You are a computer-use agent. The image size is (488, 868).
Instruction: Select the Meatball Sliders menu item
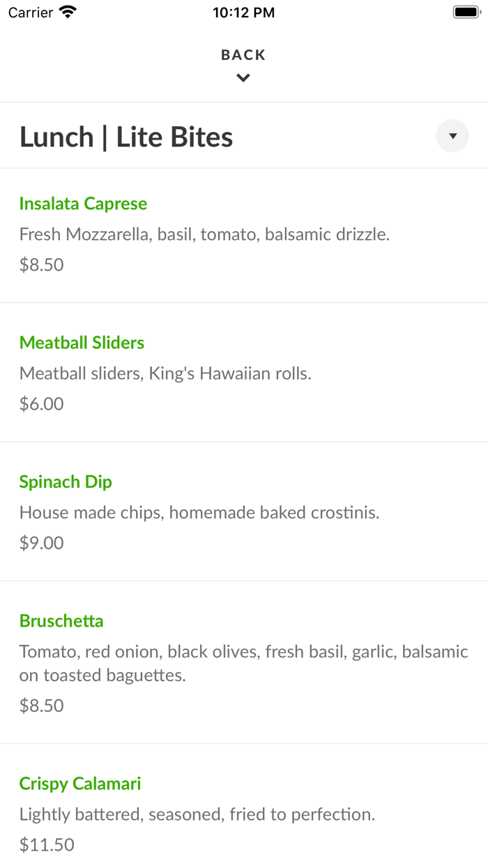coord(82,343)
